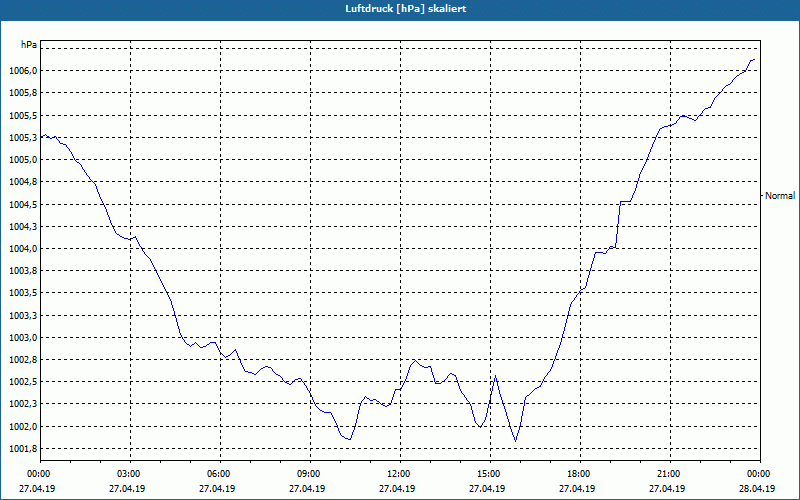
Task: Click the 00:00 label above 27.04.19
Action: pyautogui.click(x=37, y=474)
